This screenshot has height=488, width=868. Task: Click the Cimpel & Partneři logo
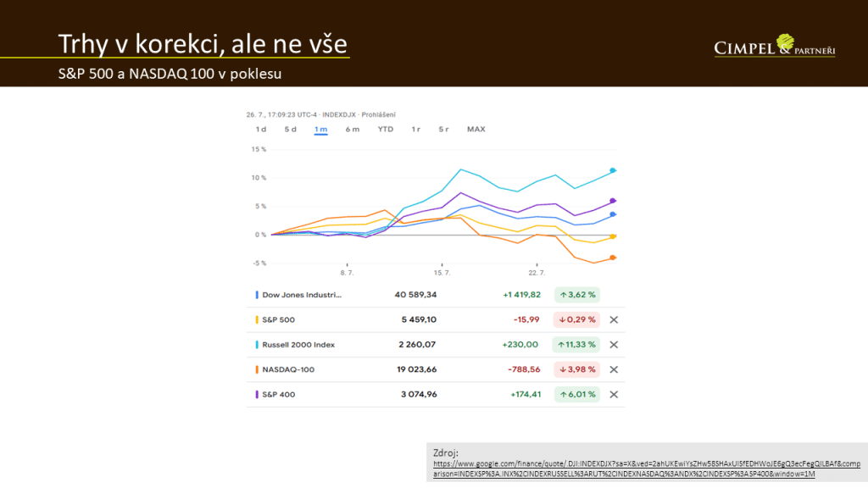776,47
